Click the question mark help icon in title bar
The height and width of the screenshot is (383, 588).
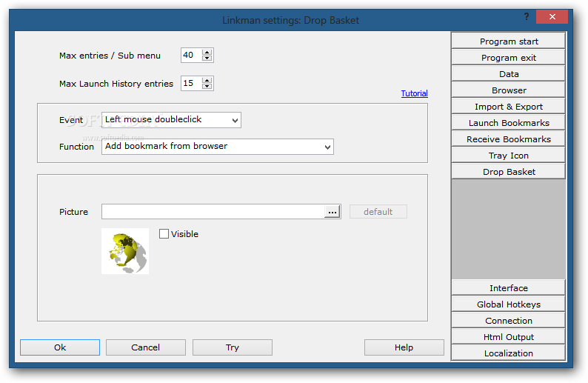tap(527, 16)
